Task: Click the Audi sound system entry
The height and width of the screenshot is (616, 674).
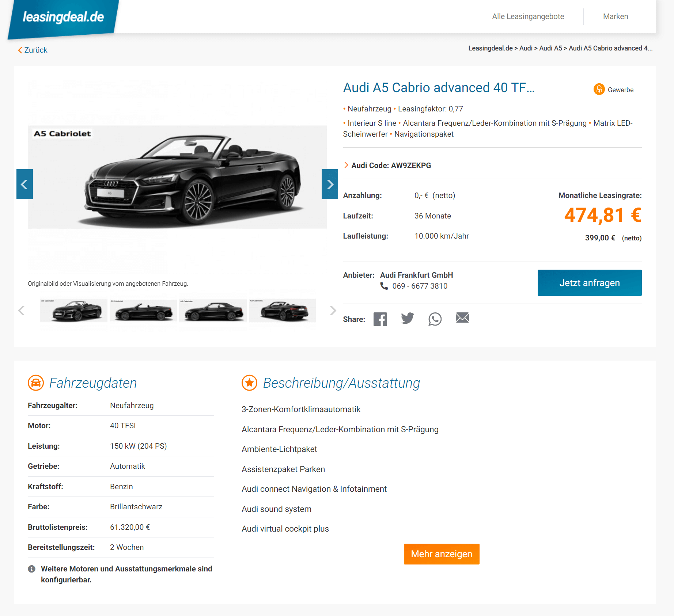Action: (277, 509)
